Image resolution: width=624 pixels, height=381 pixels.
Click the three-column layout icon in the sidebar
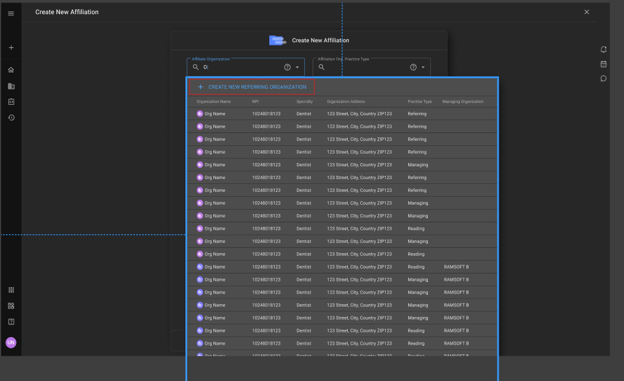click(11, 290)
